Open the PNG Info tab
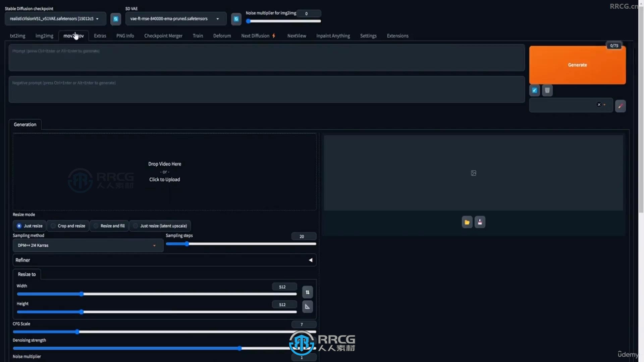The image size is (644, 362). pos(125,36)
